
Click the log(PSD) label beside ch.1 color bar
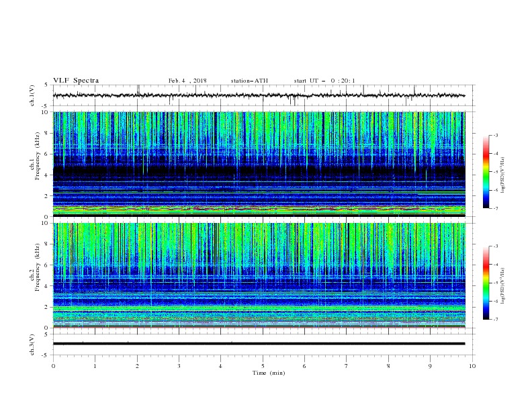[502, 175]
